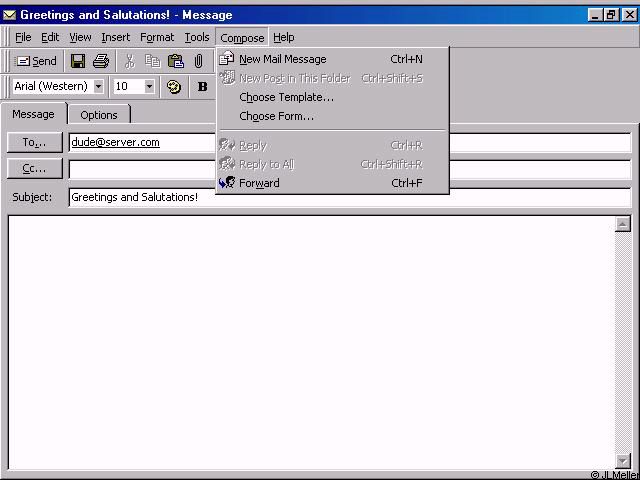640x480 pixels.
Task: Click the Cc... button
Action: [x=35, y=169]
